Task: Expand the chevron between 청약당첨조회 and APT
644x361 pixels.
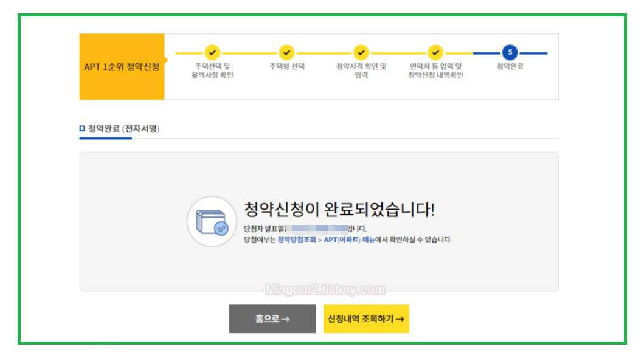Action: pos(320,238)
